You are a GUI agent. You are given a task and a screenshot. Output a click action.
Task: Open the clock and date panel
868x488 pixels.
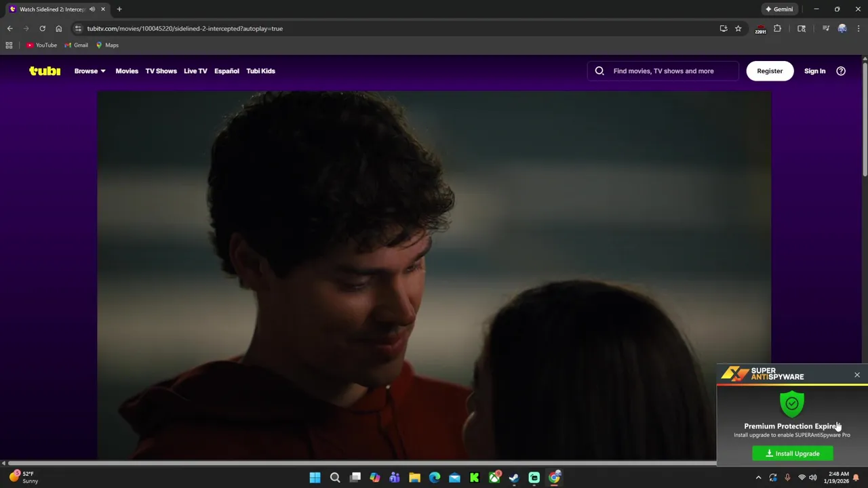(836, 477)
